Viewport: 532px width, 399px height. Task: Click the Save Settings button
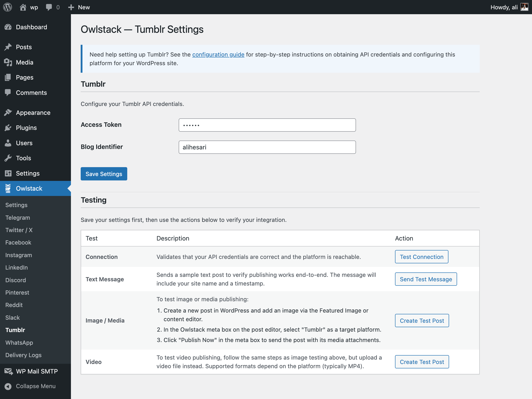[x=104, y=174]
